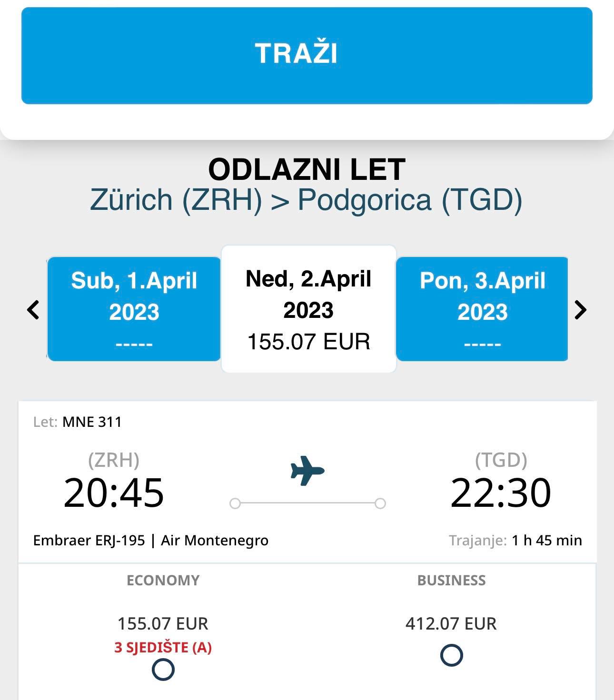Viewport: 614px width, 700px height.
Task: Switch to Pon, 3.April 2023 date tab
Action: coord(482,309)
